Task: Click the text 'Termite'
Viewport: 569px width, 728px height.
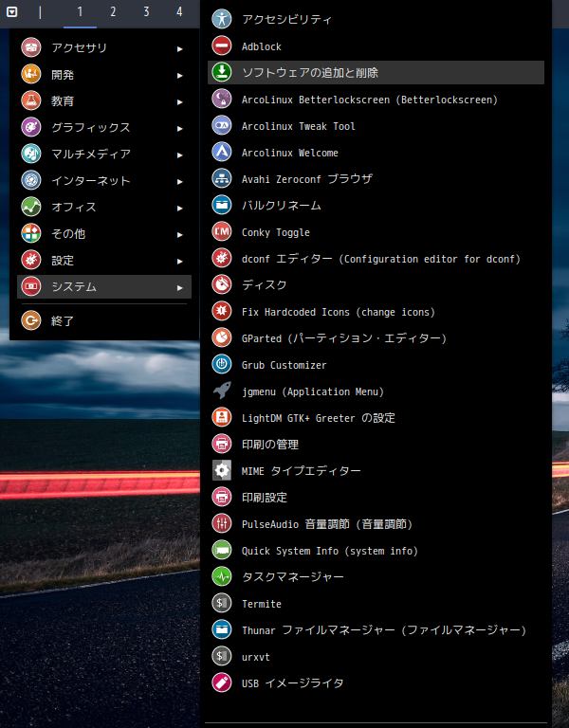Action: (x=262, y=604)
